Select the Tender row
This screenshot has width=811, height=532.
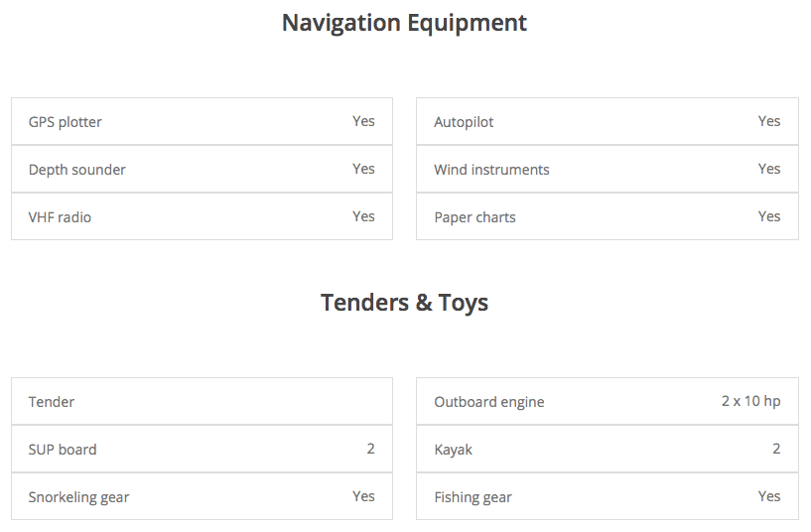(202, 402)
